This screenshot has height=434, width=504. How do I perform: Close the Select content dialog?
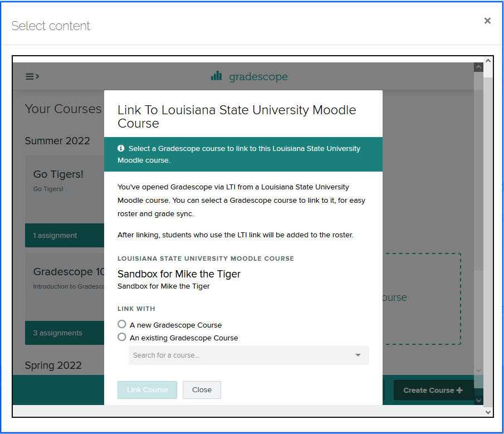pyautogui.click(x=487, y=21)
